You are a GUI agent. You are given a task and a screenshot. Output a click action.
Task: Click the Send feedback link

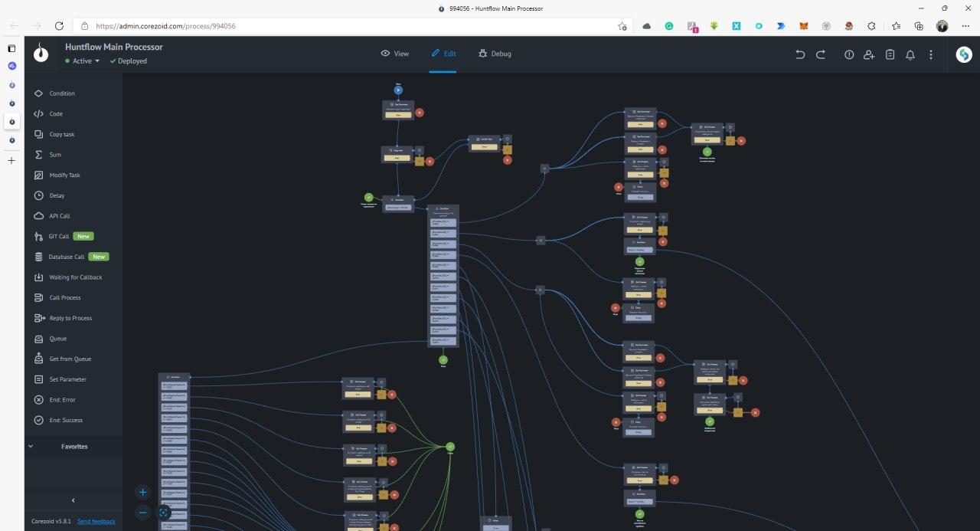96,521
